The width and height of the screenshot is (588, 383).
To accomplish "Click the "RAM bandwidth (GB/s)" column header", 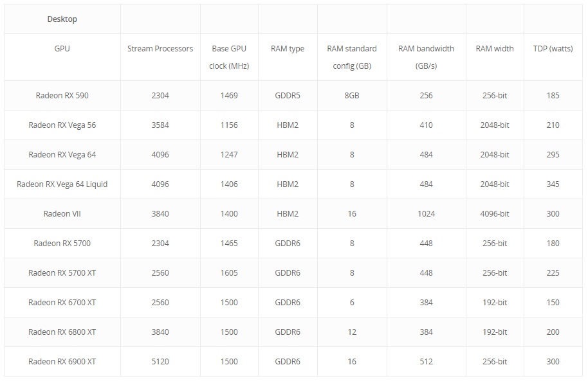I will [x=426, y=57].
